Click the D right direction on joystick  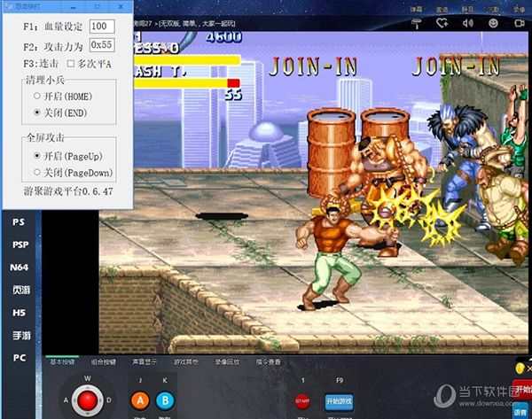(109, 400)
